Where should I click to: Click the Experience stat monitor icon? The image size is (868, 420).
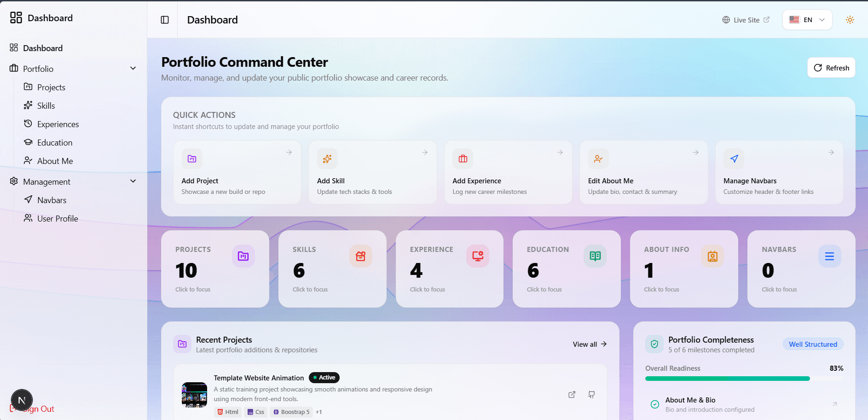478,256
